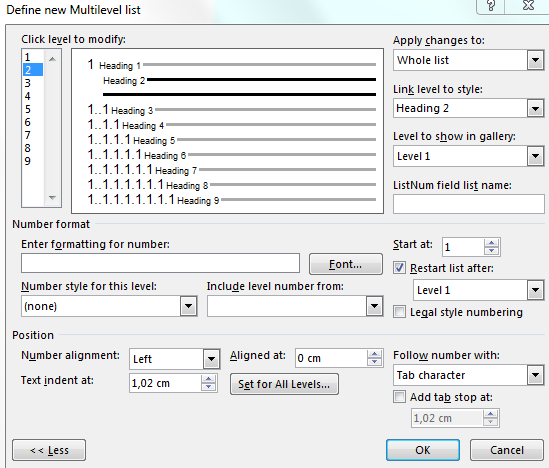The image size is (549, 468).
Task: Open the Number alignment dropdown
Action: (x=211, y=359)
